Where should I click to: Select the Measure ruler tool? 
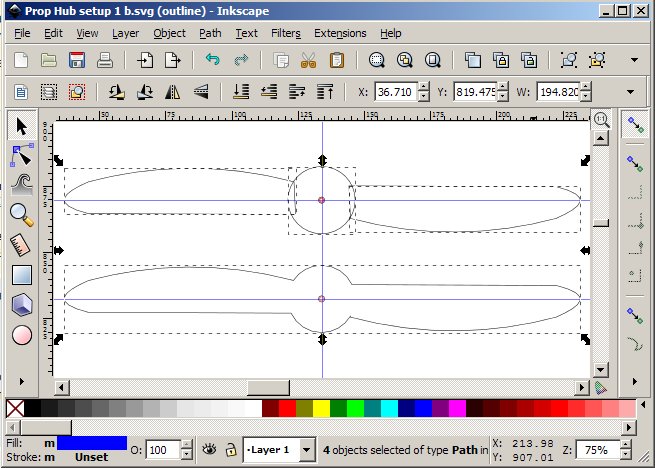coord(22,244)
